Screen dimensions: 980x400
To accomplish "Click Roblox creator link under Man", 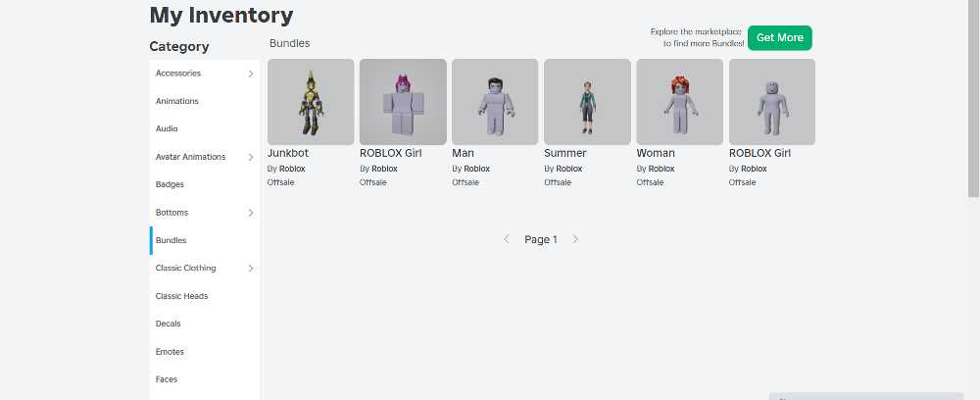I will tap(477, 169).
